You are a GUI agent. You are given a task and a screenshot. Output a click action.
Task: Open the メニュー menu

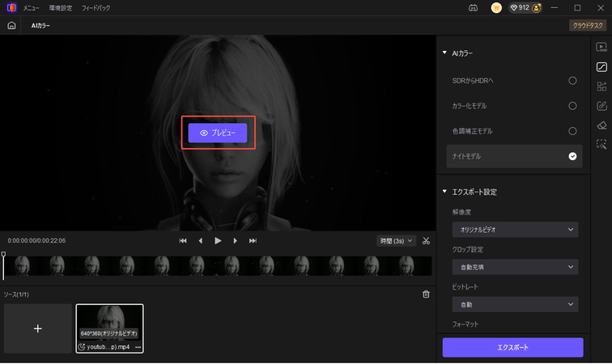point(31,8)
